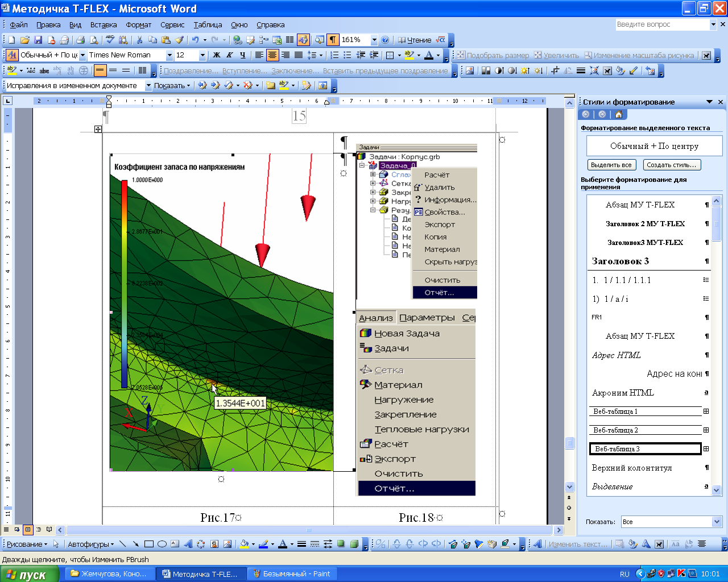Click the Выделить все button
The image size is (728, 582).
pyautogui.click(x=611, y=165)
